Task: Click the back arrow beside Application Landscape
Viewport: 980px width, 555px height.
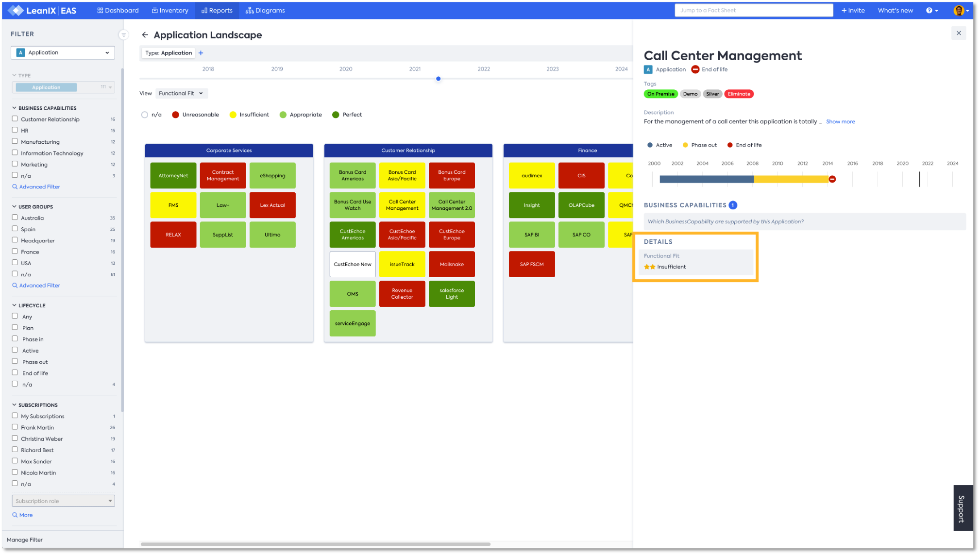Action: click(x=145, y=35)
